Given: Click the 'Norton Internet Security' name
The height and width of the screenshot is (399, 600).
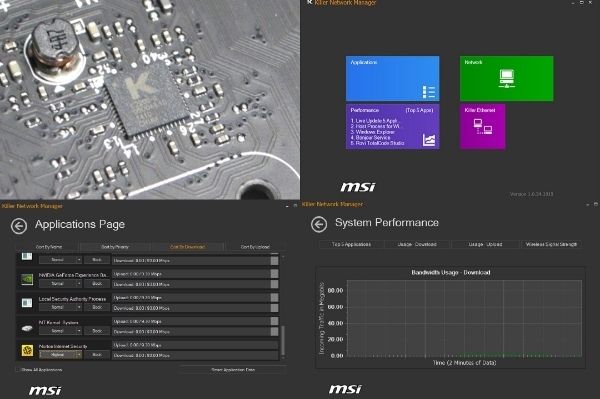Looking at the screenshot, I should click(x=63, y=346).
